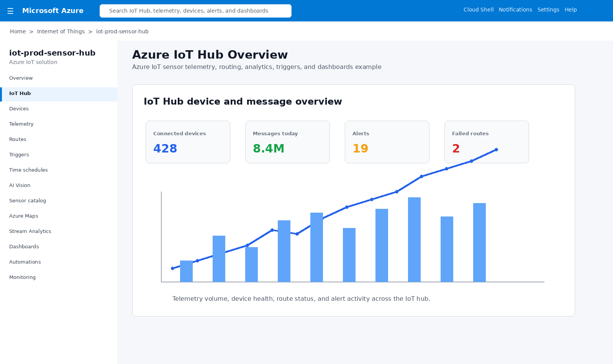
Task: Open Sensor catalog in sidebar
Action: 59,201
